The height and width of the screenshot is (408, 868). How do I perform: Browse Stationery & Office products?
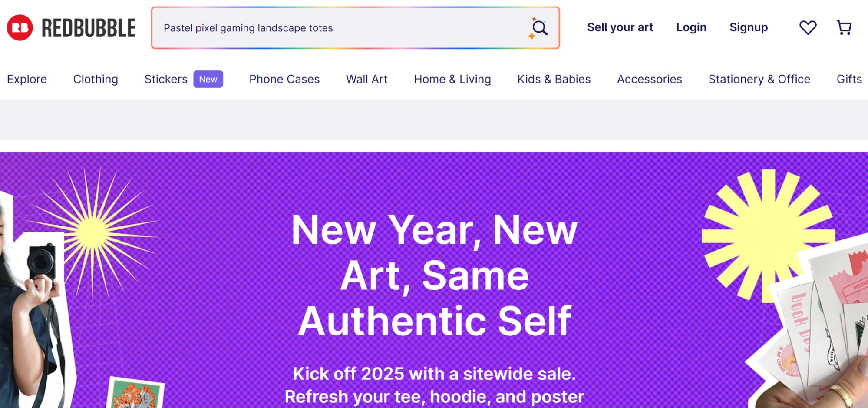[759, 79]
